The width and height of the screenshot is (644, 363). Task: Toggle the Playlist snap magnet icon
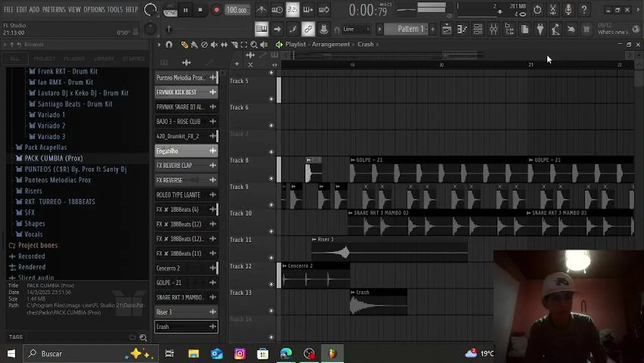[x=169, y=44]
